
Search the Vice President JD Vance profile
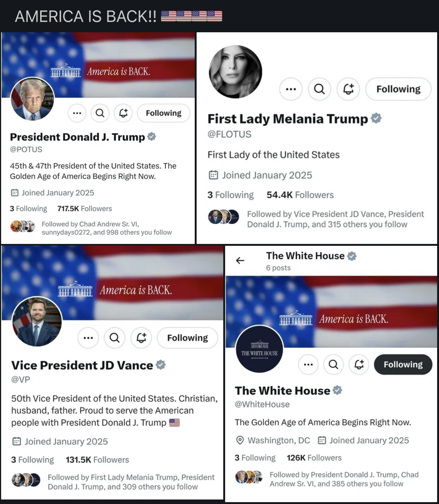[x=114, y=338]
